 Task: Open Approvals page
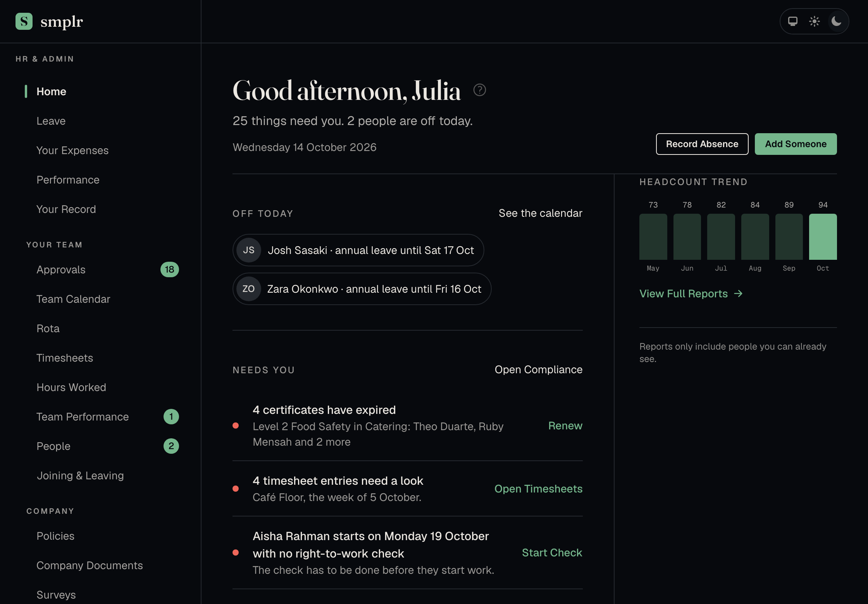tap(61, 269)
